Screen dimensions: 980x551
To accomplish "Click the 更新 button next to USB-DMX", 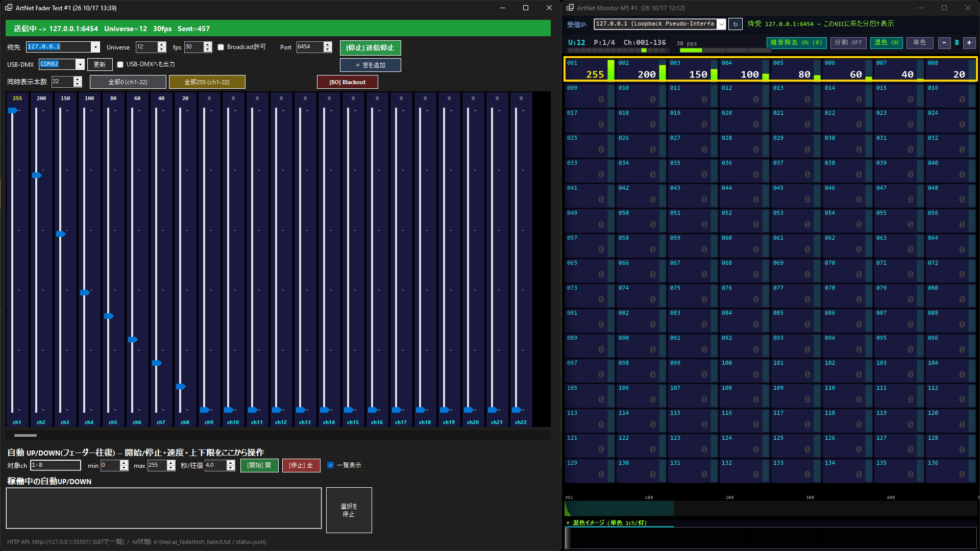I will tap(100, 65).
